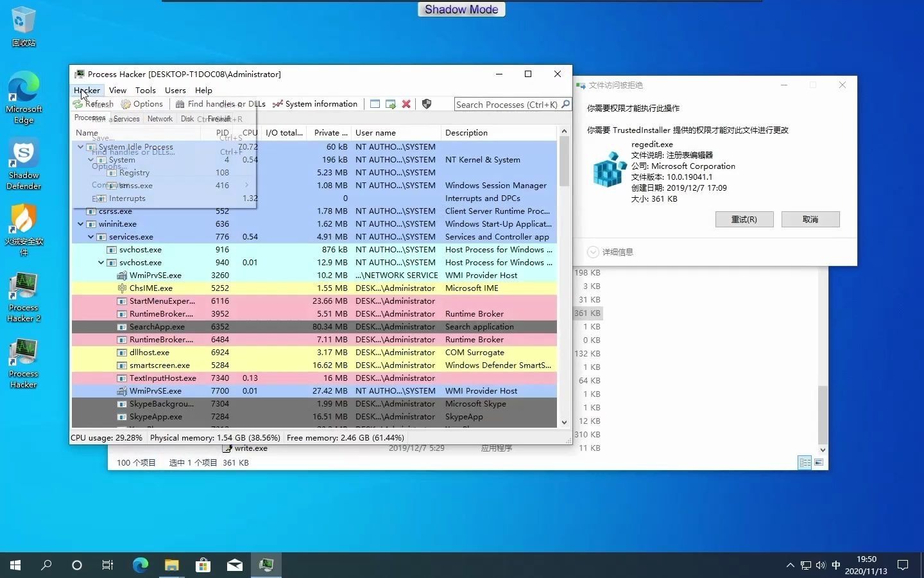Click the Shadow Mode label at top
Image resolution: width=924 pixels, height=578 pixels.
[x=461, y=9]
